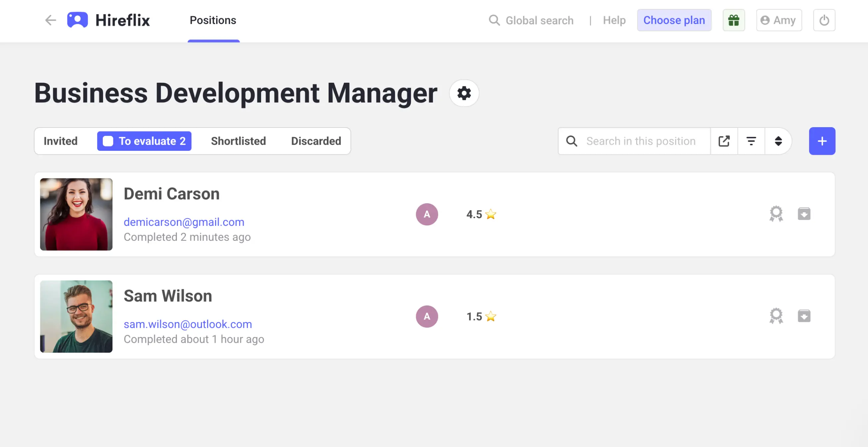868x447 pixels.
Task: Open the share position link icon
Action: tap(724, 141)
